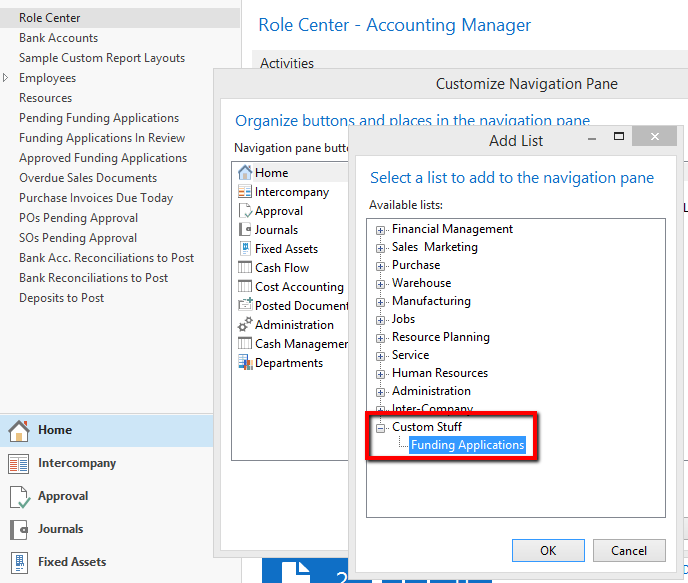Click the Administration gears icon in the customize list

click(x=245, y=325)
